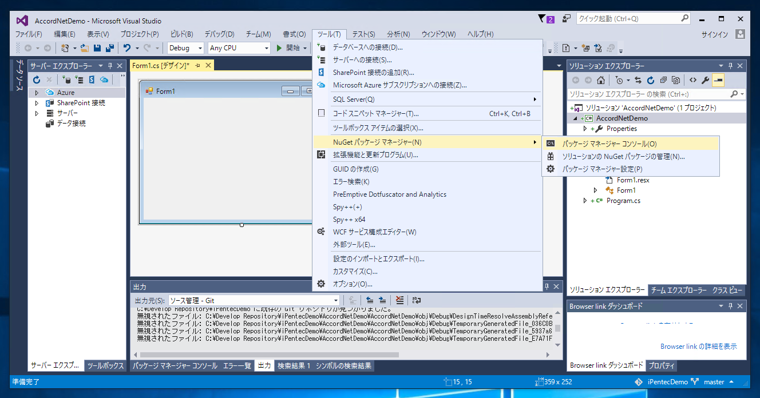Select Form1.resx file in Solution Explorer

point(633,180)
